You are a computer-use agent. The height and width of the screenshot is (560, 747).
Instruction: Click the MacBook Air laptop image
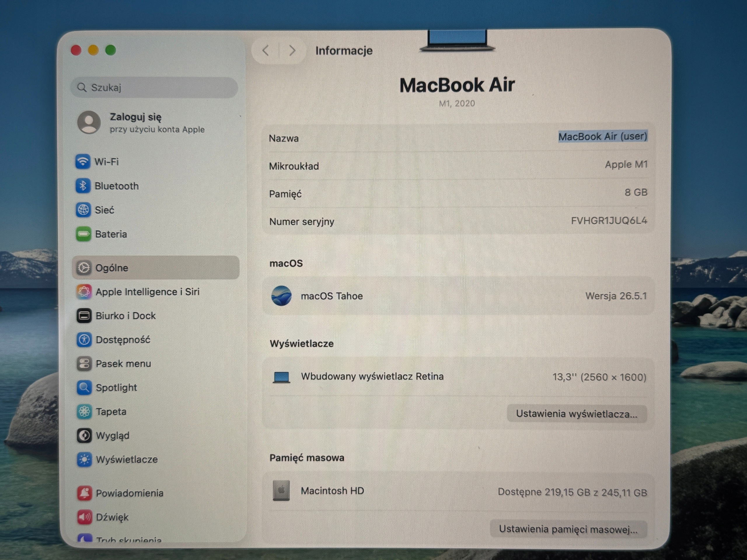pos(457,41)
